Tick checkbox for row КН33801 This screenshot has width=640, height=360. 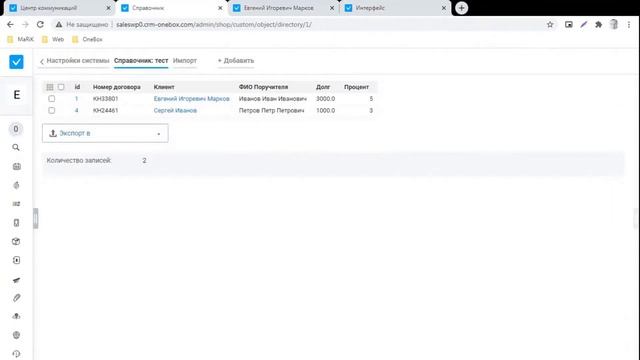click(51, 99)
